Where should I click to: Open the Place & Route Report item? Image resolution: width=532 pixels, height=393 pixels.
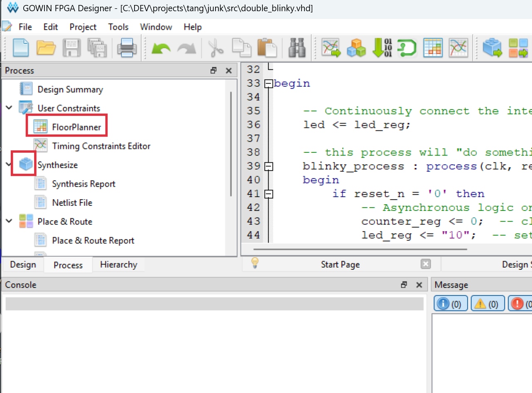[x=93, y=240]
